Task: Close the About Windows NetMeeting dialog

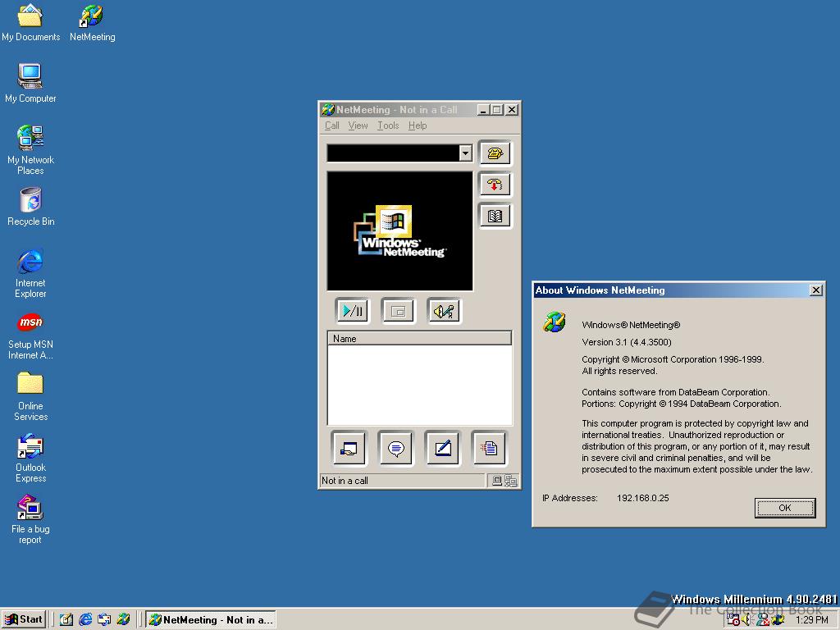Action: click(816, 290)
